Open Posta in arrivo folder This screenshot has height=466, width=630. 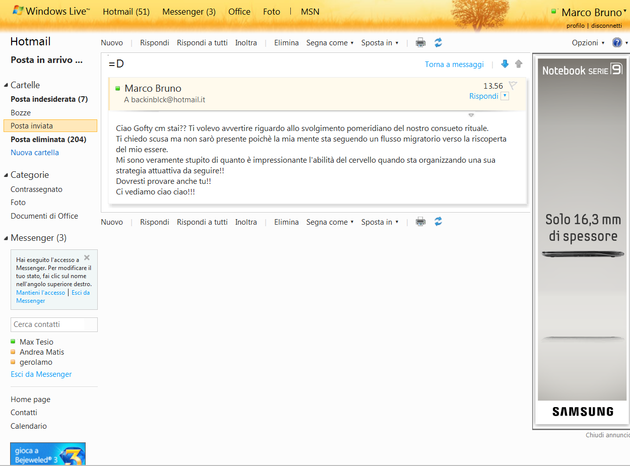pos(47,60)
